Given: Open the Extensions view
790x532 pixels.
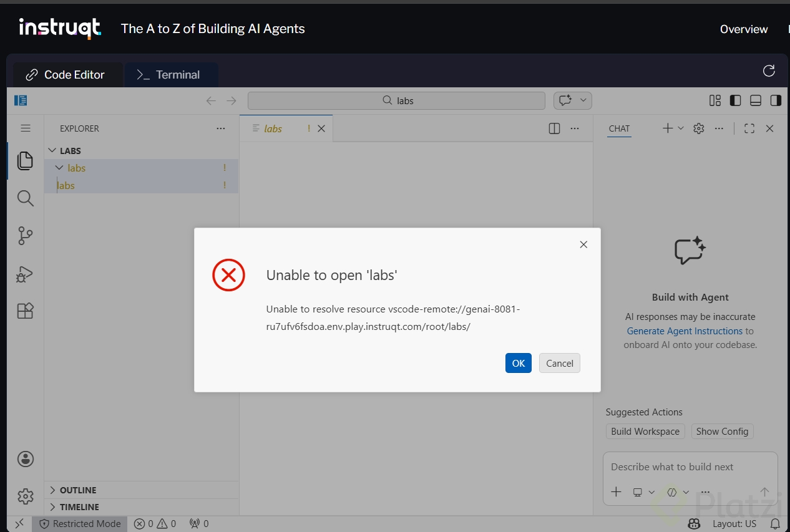Looking at the screenshot, I should 25,311.
